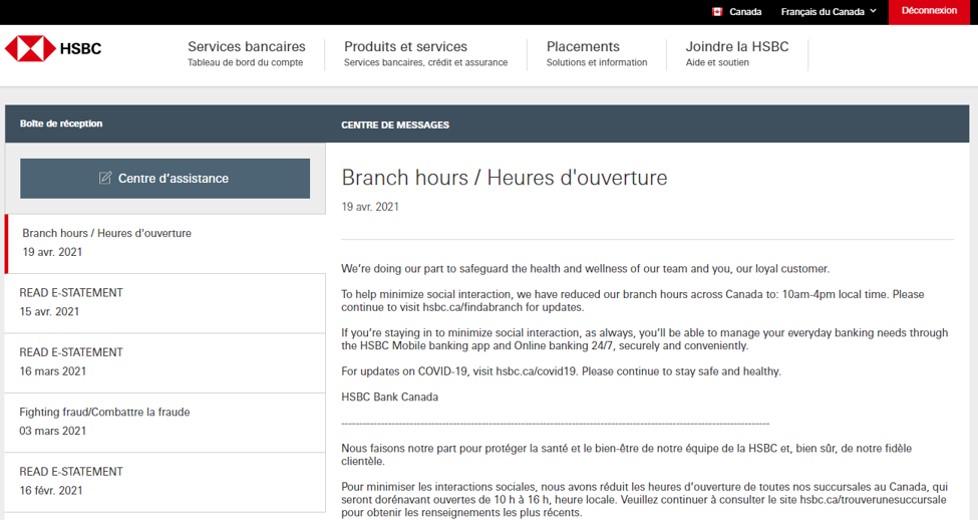
Task: Expand the Français du Canada language dropdown
Action: [x=828, y=12]
